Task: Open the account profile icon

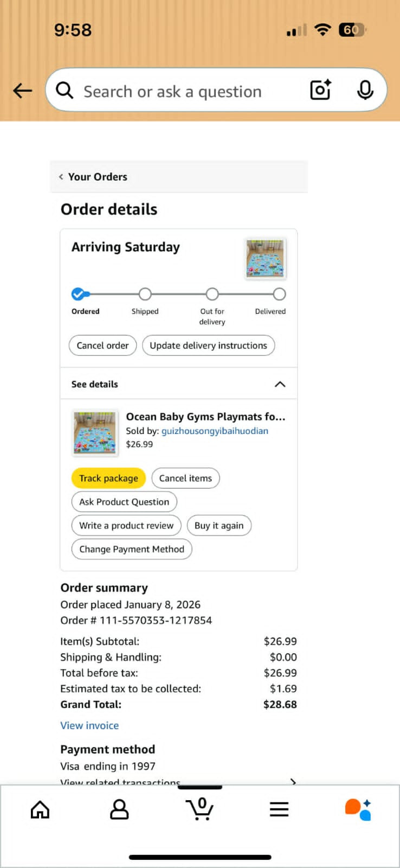Action: point(119,809)
